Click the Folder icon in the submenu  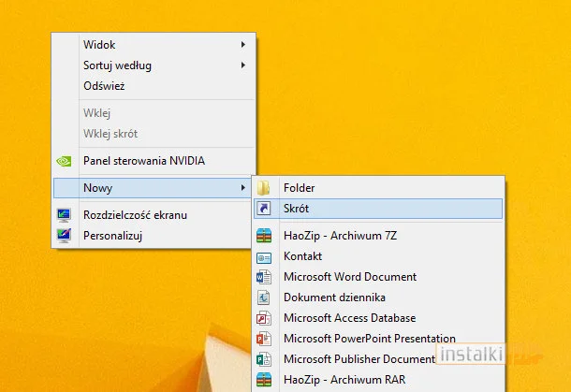[x=264, y=188]
